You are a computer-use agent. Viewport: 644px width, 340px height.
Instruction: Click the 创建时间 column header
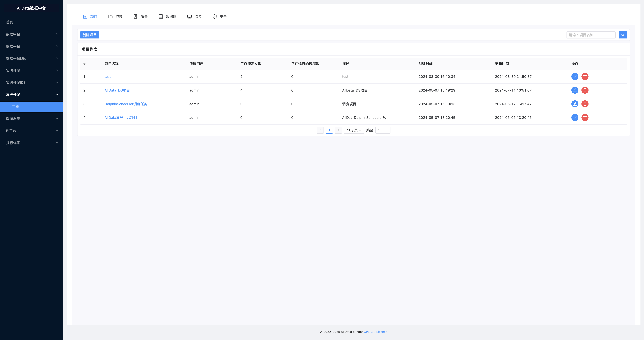pyautogui.click(x=426, y=64)
